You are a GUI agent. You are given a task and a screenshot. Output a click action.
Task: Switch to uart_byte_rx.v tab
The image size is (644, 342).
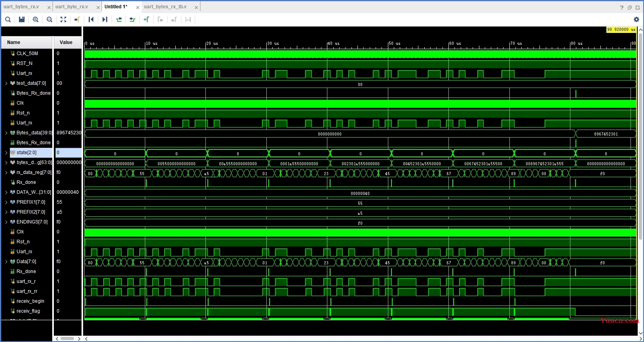[x=72, y=7]
